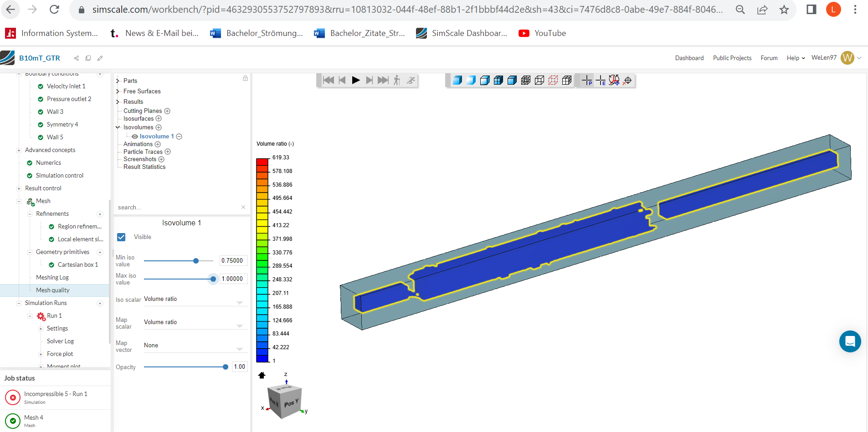Remove Isovolume 1 using the minus icon
Viewport: 868px width, 432px height.
click(179, 137)
